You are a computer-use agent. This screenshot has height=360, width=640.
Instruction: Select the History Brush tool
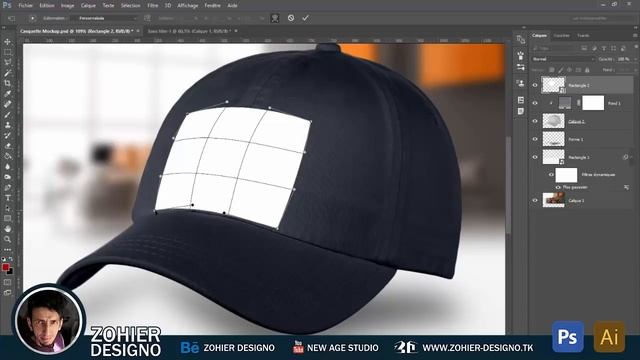coord(7,136)
